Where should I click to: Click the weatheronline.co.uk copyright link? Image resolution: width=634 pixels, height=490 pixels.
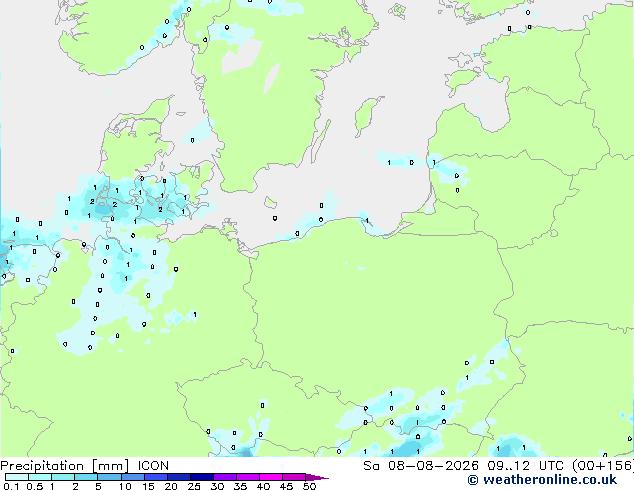pos(542,480)
